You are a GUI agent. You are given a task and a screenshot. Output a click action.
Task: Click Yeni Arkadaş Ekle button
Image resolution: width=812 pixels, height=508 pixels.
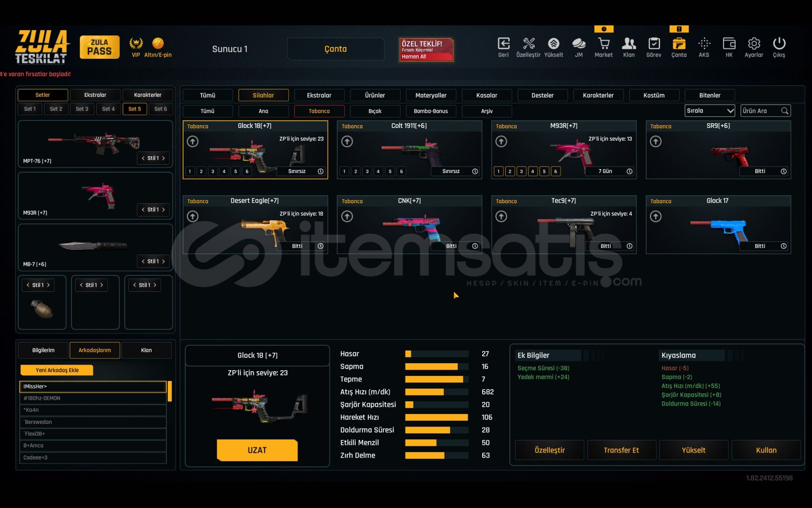(x=57, y=370)
